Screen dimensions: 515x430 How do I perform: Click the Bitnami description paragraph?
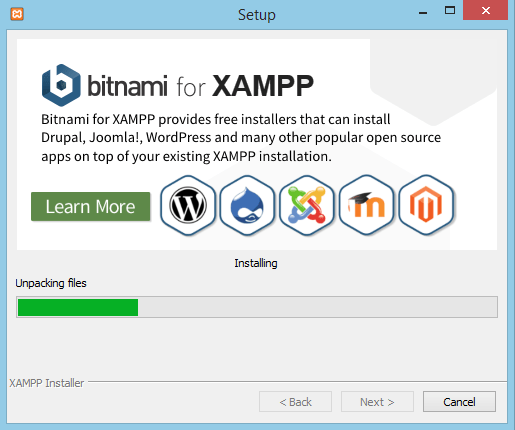(x=241, y=138)
